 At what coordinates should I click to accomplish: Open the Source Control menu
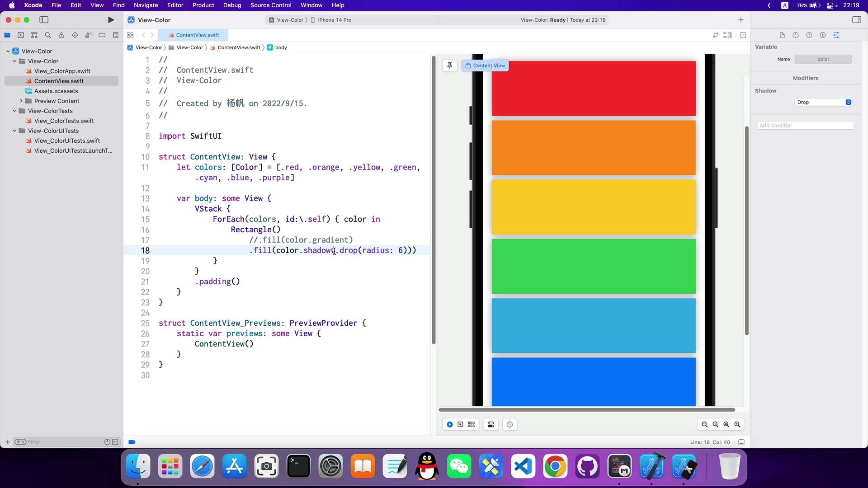point(271,5)
